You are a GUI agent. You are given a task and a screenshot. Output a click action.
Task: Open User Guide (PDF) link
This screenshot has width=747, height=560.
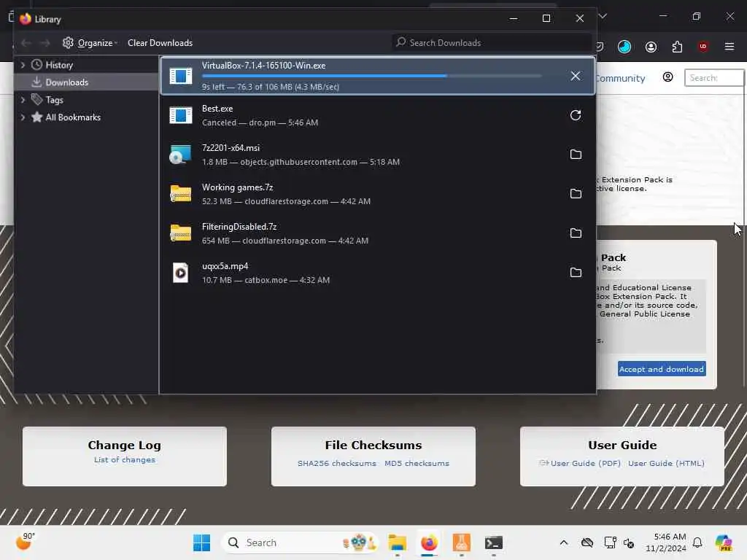pyautogui.click(x=586, y=463)
